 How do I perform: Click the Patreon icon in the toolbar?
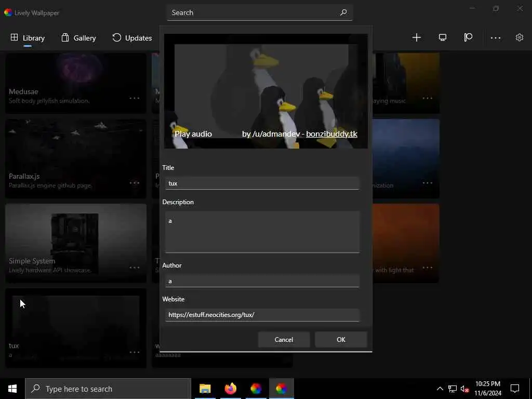point(468,37)
